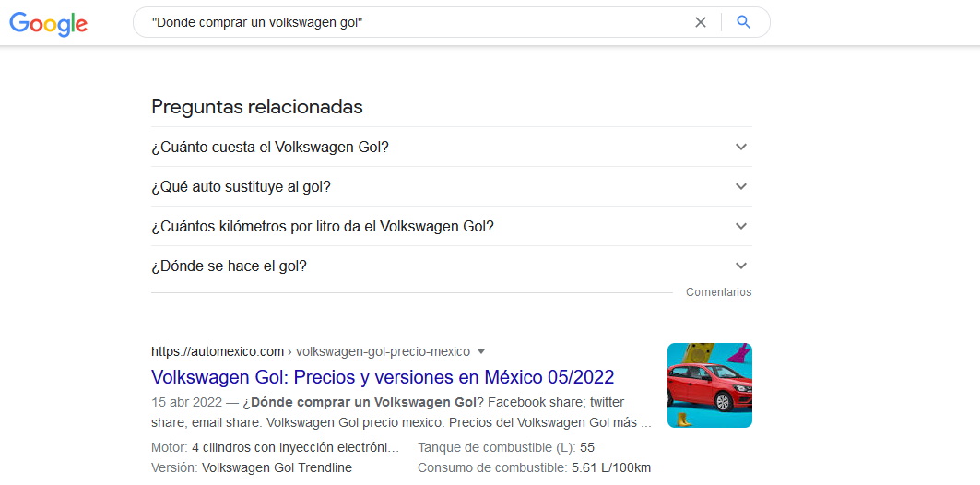Expand chevron for "¿Dónde se hace el gol?"
Screen dimensions: 980x485
[x=741, y=266]
